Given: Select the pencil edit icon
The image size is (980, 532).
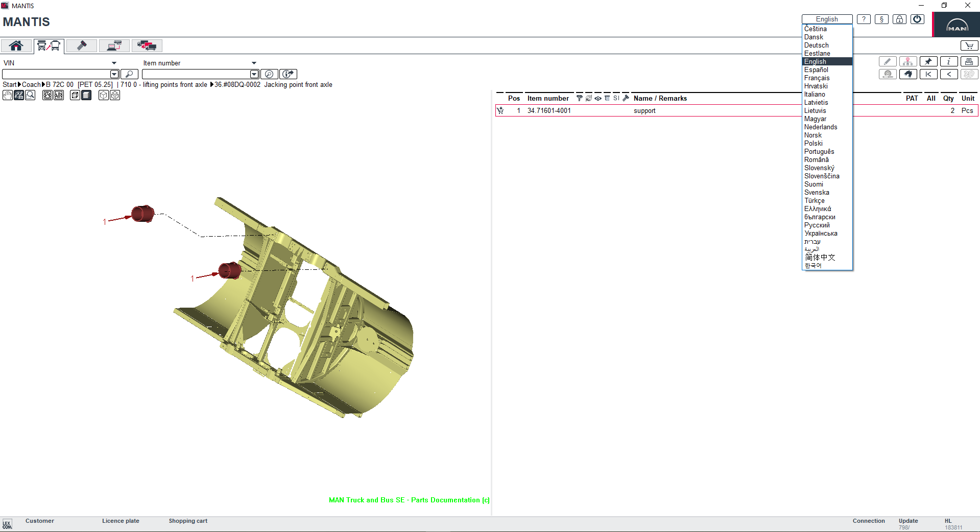Looking at the screenshot, I should tap(887, 61).
